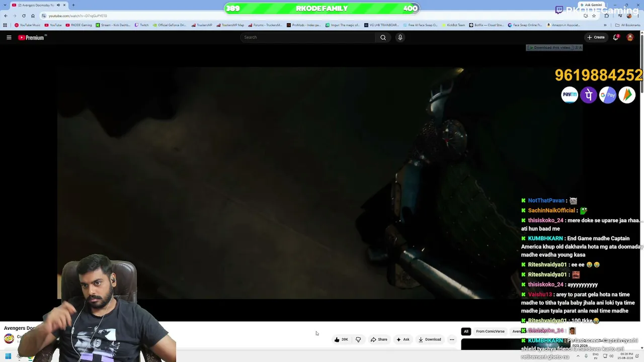This screenshot has height=362, width=644.
Task: Select the From ComicVerse filter chip
Action: click(x=490, y=331)
